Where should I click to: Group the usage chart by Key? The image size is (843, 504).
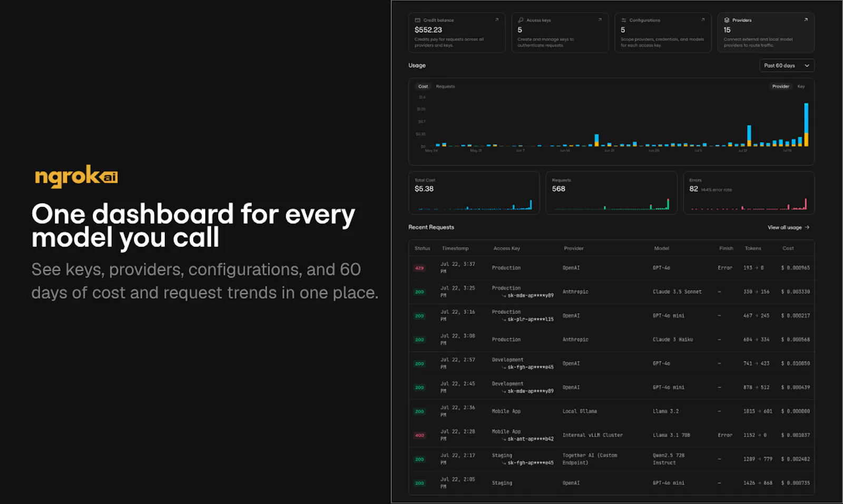tap(801, 86)
